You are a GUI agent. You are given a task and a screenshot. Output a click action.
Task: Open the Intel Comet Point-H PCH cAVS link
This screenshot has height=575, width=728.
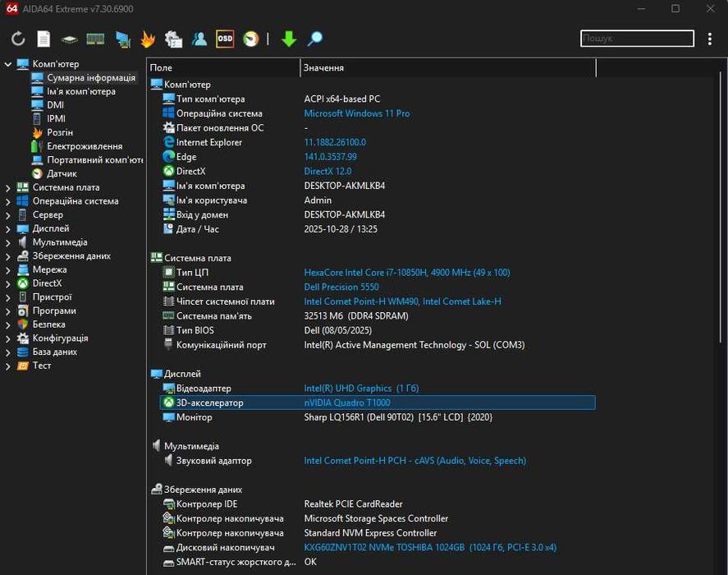click(414, 461)
